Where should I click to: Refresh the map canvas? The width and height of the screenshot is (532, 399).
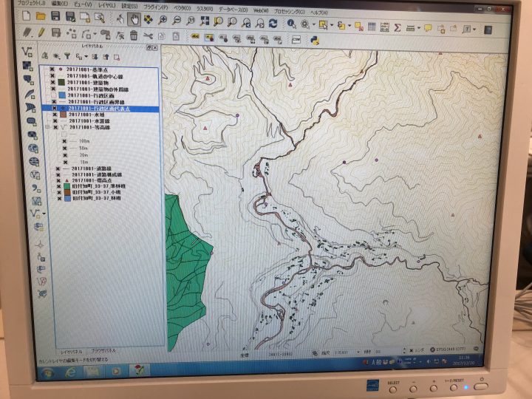tap(273, 23)
